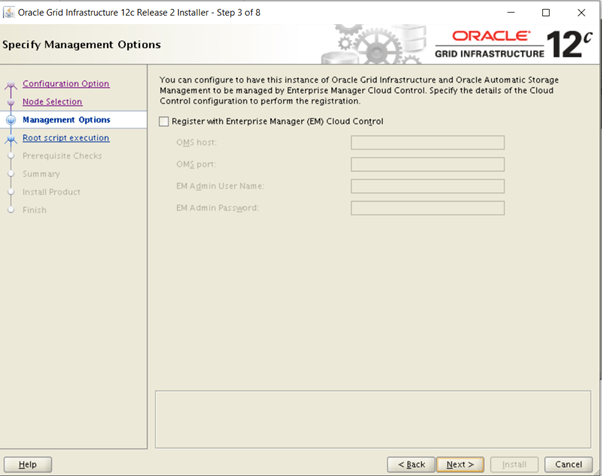Open Help for this installer step

[27, 464]
